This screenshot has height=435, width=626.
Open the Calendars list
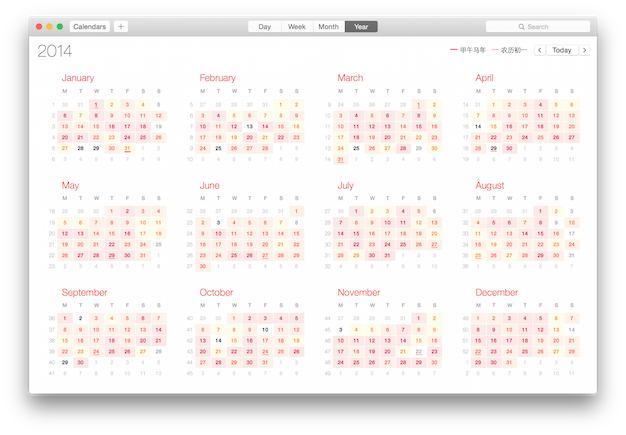coord(90,27)
